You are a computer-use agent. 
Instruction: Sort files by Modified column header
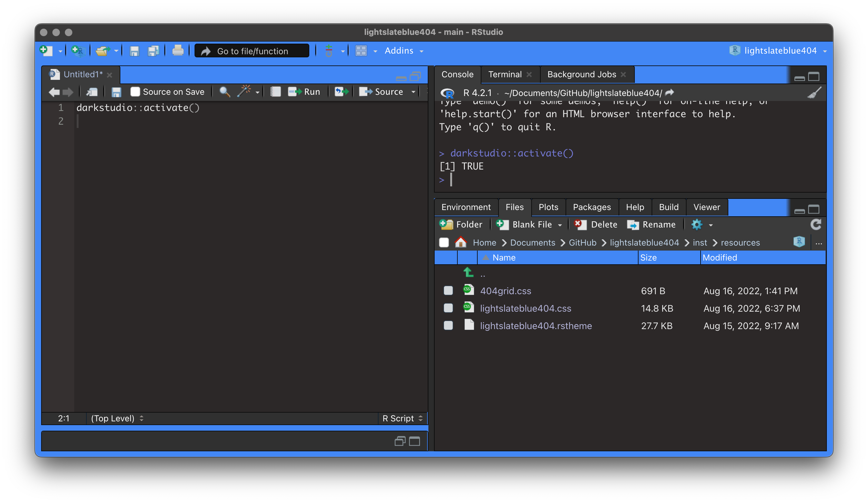(x=763, y=257)
